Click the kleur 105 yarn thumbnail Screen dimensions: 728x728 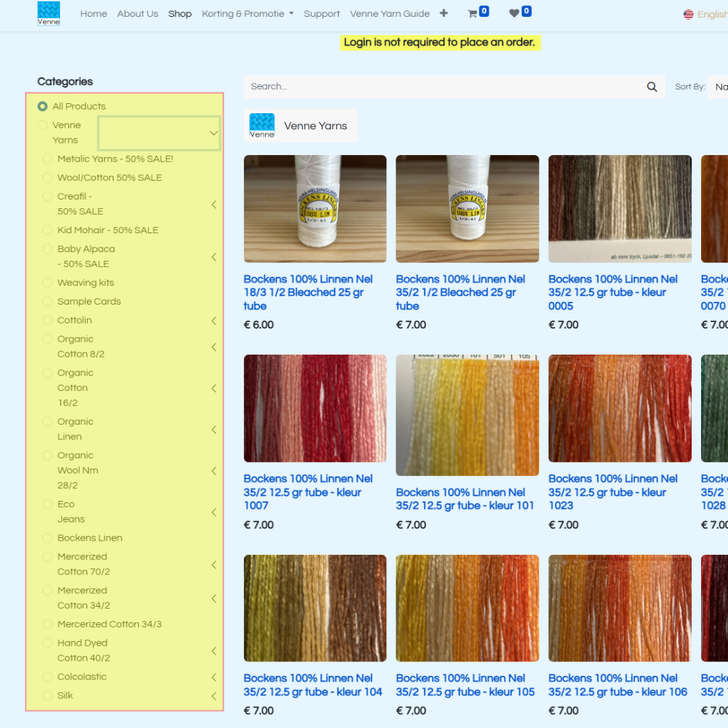pos(468,608)
